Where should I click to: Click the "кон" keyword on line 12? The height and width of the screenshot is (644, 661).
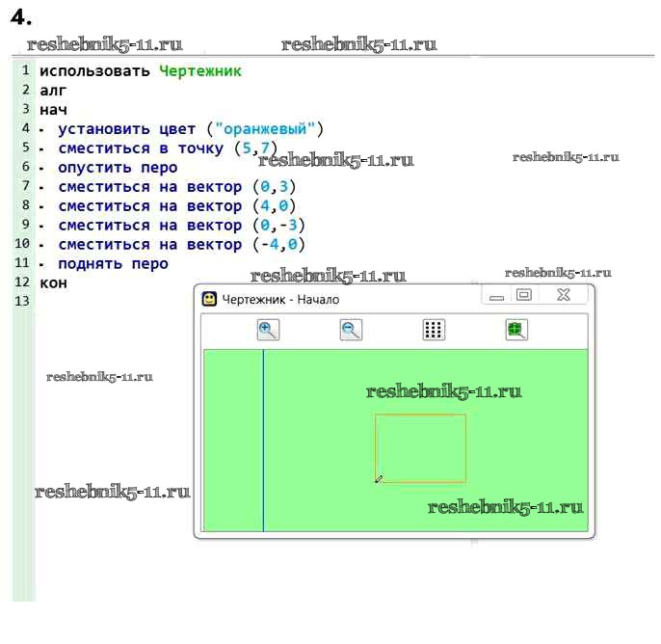click(x=53, y=283)
